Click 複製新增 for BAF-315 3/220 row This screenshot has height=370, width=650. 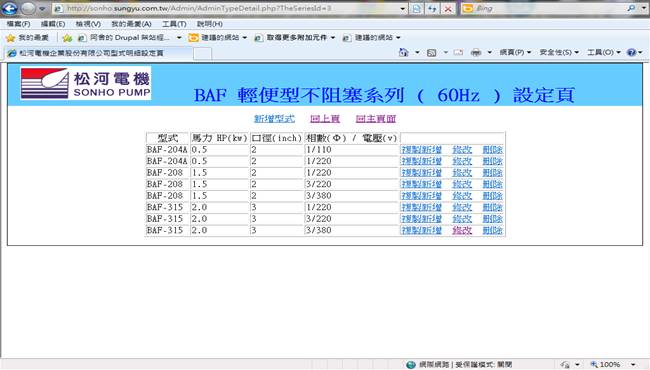421,219
